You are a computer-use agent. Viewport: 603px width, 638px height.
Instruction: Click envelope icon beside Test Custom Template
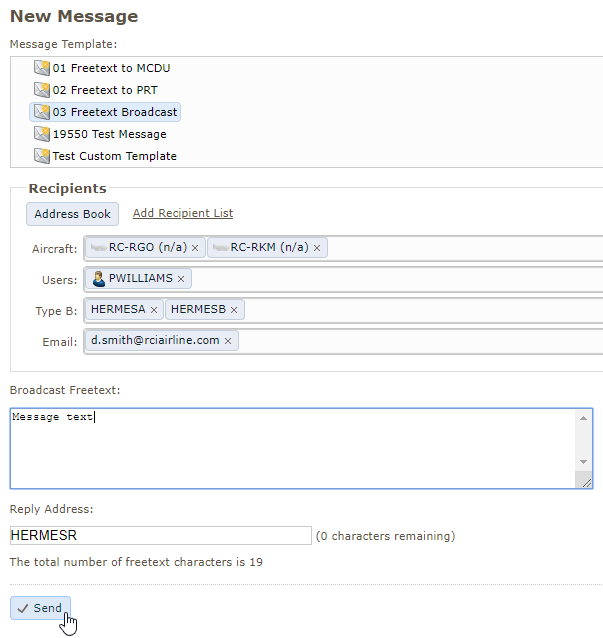(x=42, y=156)
